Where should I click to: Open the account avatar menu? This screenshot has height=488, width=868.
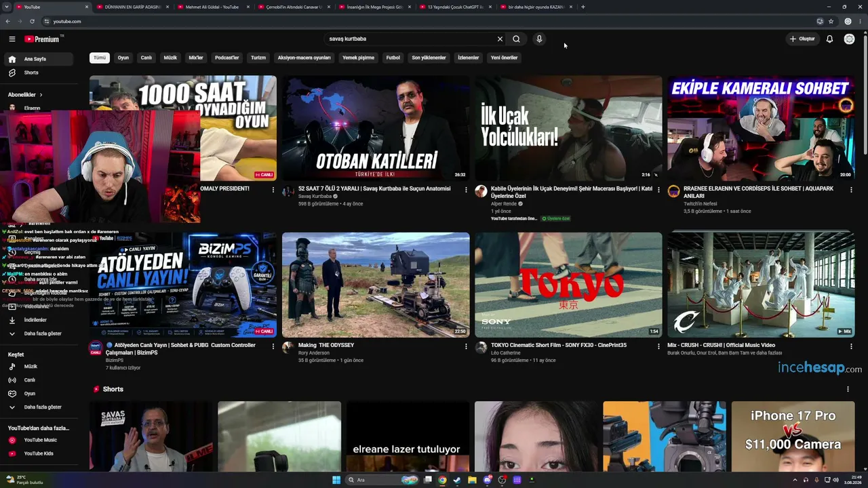pos(849,39)
